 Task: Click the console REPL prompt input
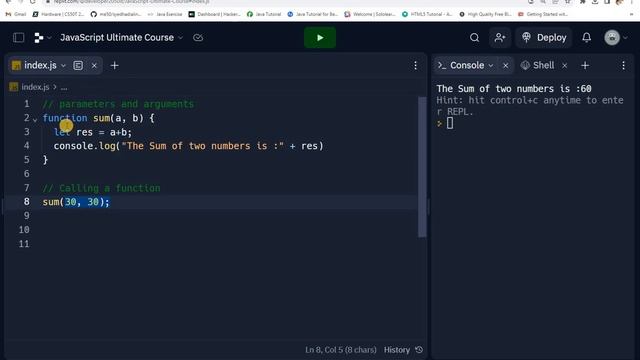(450, 123)
